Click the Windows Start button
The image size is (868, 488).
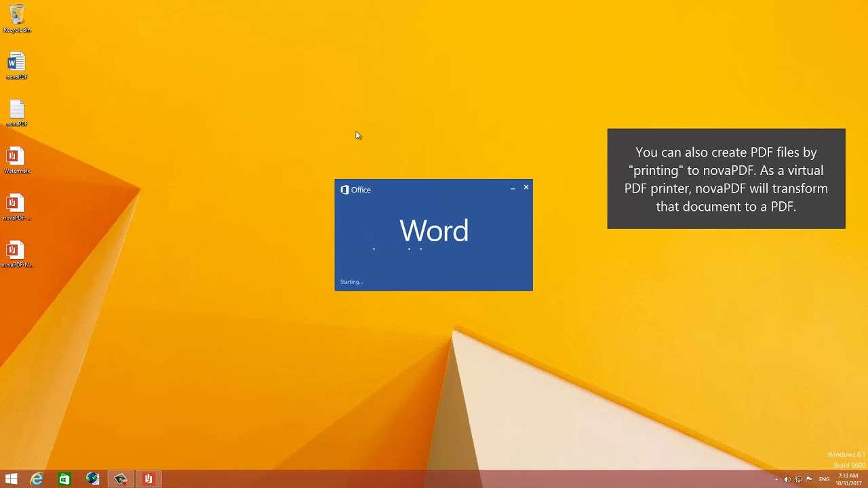pos(11,479)
